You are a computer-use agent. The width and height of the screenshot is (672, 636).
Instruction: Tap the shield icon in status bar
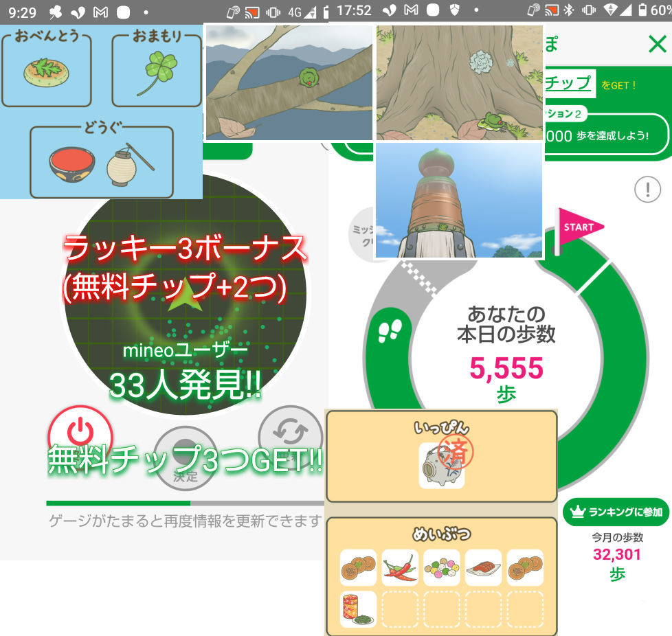tap(455, 10)
